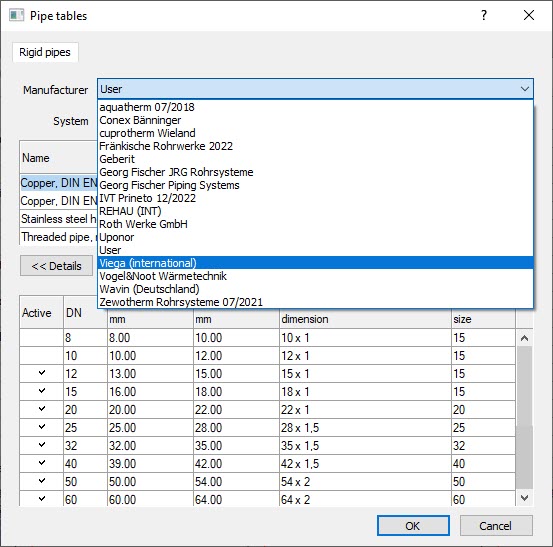Select highlighted Viega (international) option
This screenshot has width=553, height=547.
click(315, 263)
